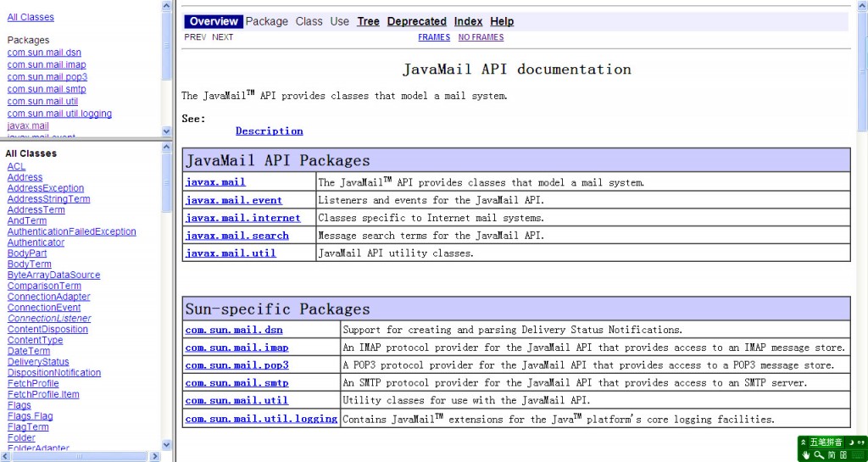Open the Folder class link
This screenshot has width=868, height=462.
tap(21, 437)
